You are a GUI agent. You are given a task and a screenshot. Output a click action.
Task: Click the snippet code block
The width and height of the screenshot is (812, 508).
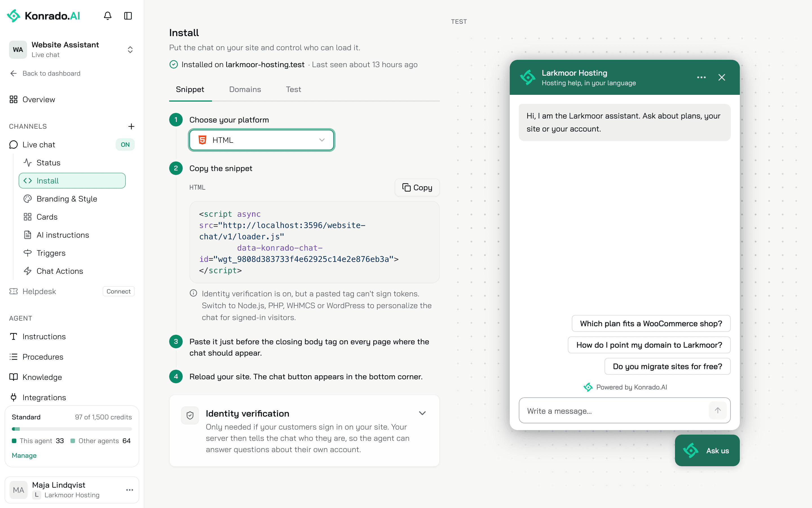point(314,242)
